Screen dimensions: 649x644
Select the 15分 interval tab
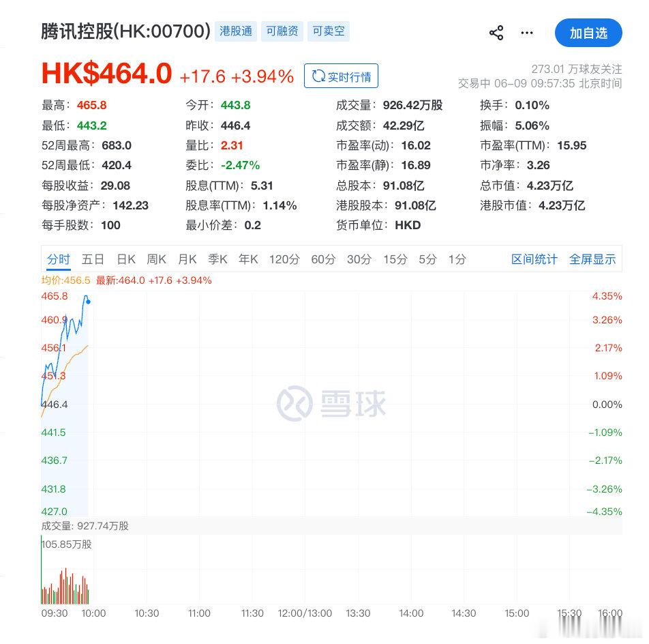click(x=395, y=259)
